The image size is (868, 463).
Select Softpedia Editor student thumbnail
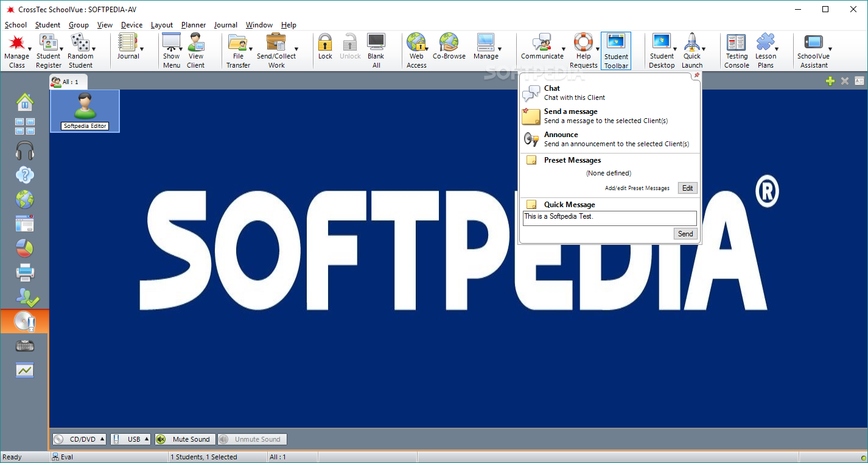(x=85, y=111)
